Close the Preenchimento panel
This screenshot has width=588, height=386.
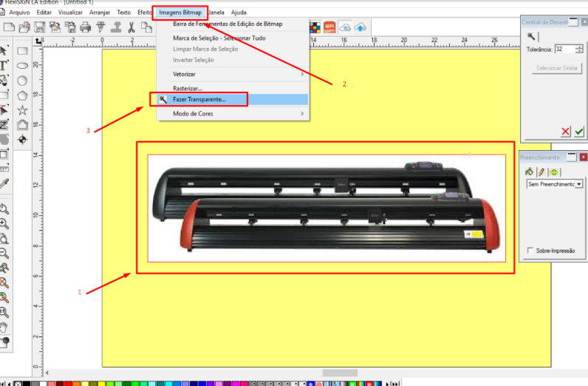click(583, 158)
